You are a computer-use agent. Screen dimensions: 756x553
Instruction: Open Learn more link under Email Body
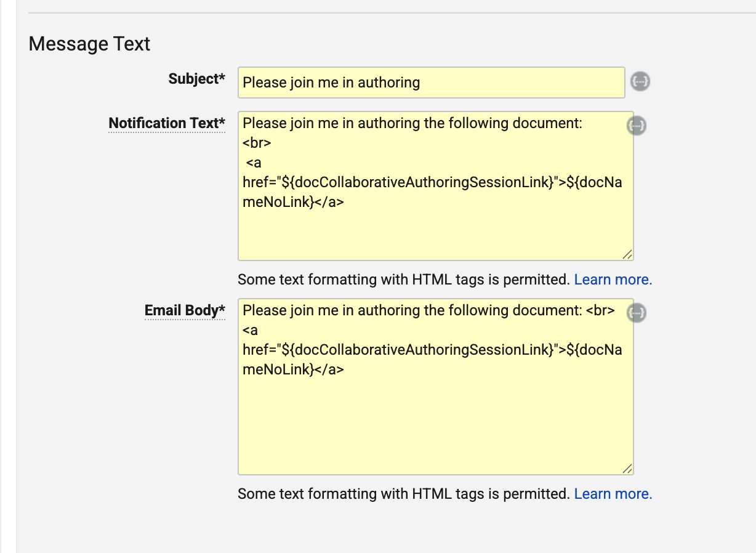(613, 494)
